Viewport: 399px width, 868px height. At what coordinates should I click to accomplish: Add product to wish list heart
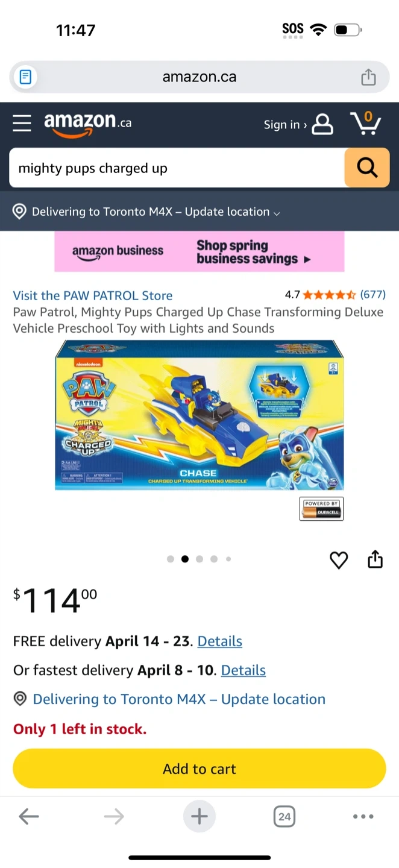click(339, 561)
